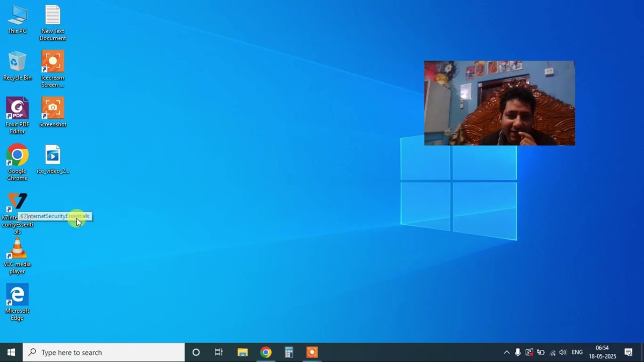This screenshot has width=644, height=362.
Task: Select the Screenshot desktop shortcut
Action: [53, 113]
